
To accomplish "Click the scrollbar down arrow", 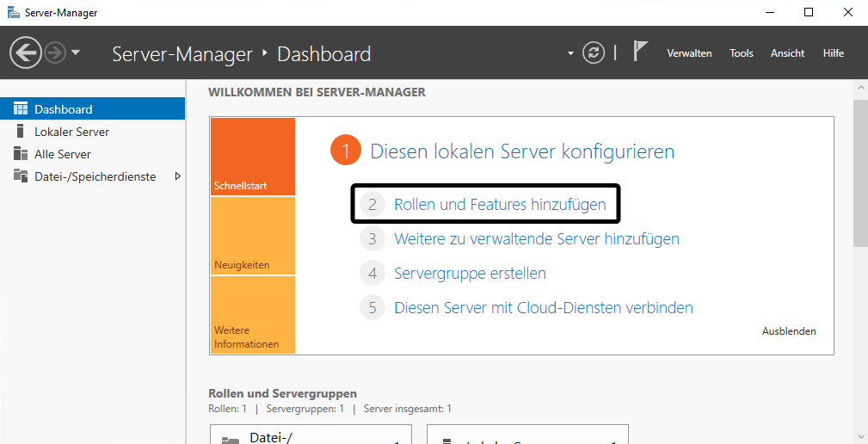I will [860, 435].
